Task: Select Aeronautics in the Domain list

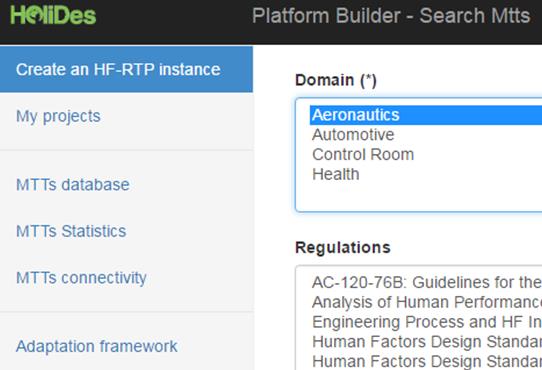Action: (426, 115)
